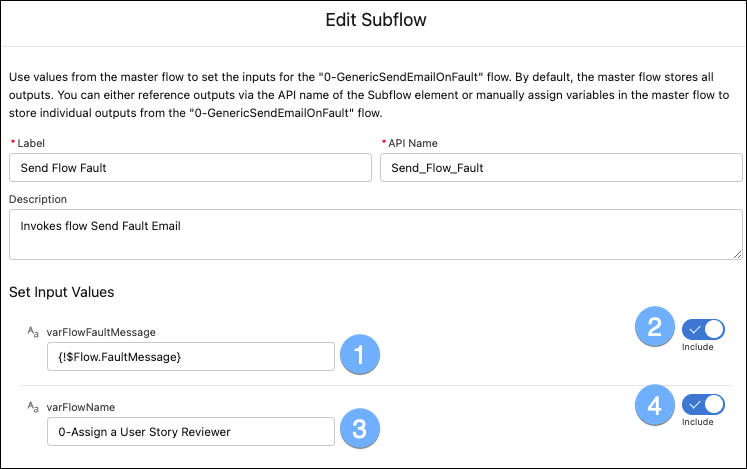Open the {!$Flow.FaultMessage} value field
This screenshot has height=469, width=747.
(x=191, y=357)
